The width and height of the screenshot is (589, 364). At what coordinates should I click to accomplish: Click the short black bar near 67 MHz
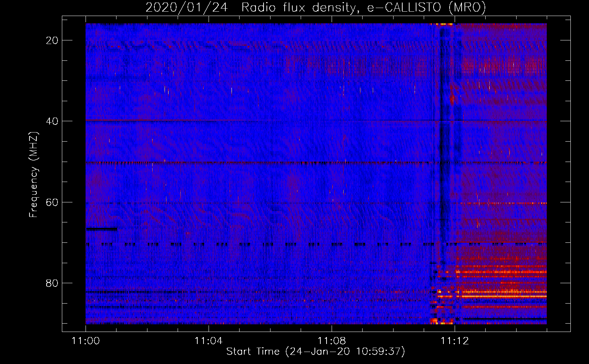pos(102,229)
